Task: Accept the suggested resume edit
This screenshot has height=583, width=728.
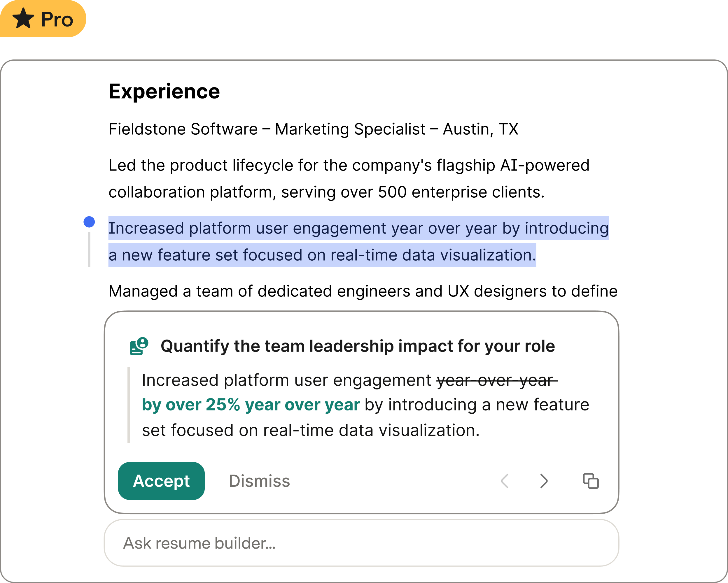Action: pyautogui.click(x=161, y=481)
